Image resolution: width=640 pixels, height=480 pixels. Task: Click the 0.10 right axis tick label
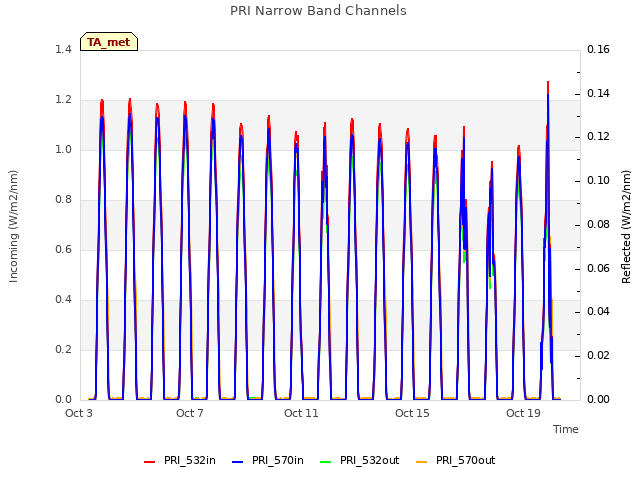(x=598, y=180)
